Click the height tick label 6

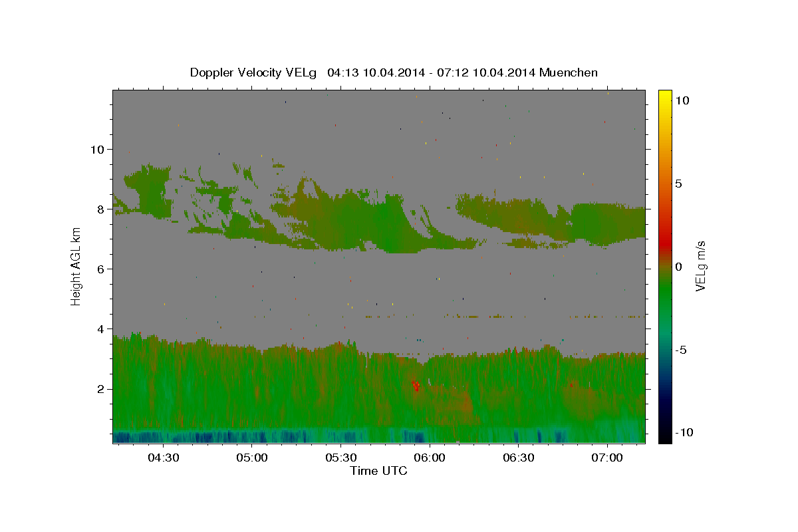pyautogui.click(x=101, y=269)
